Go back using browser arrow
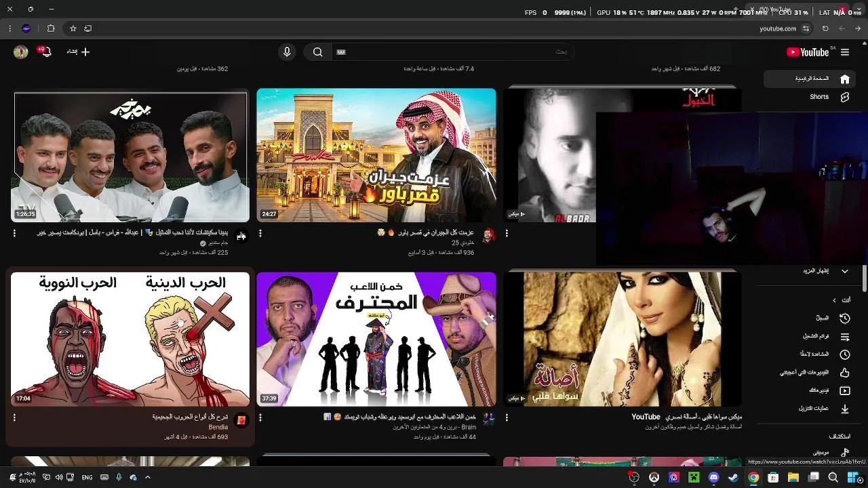The width and height of the screenshot is (868, 488). tap(858, 28)
